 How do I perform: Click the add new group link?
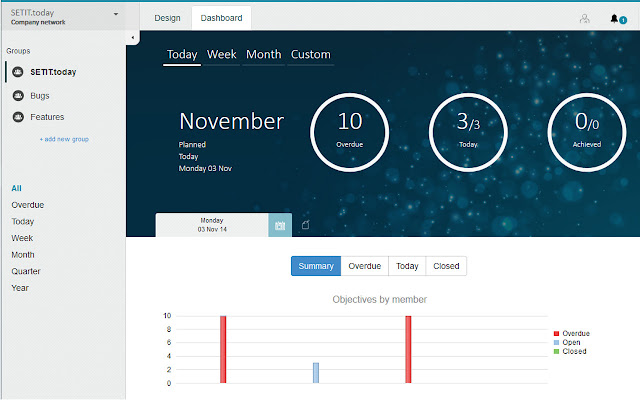[x=64, y=139]
